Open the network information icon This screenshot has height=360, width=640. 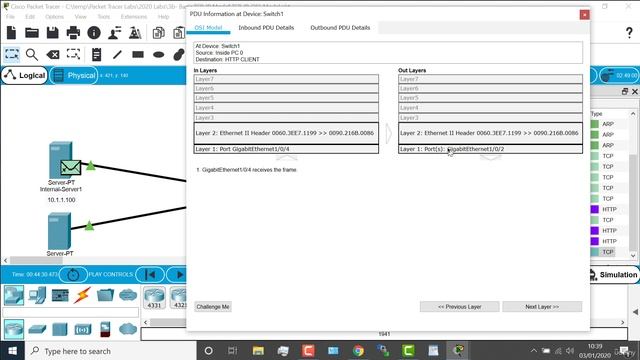tap(94, 33)
